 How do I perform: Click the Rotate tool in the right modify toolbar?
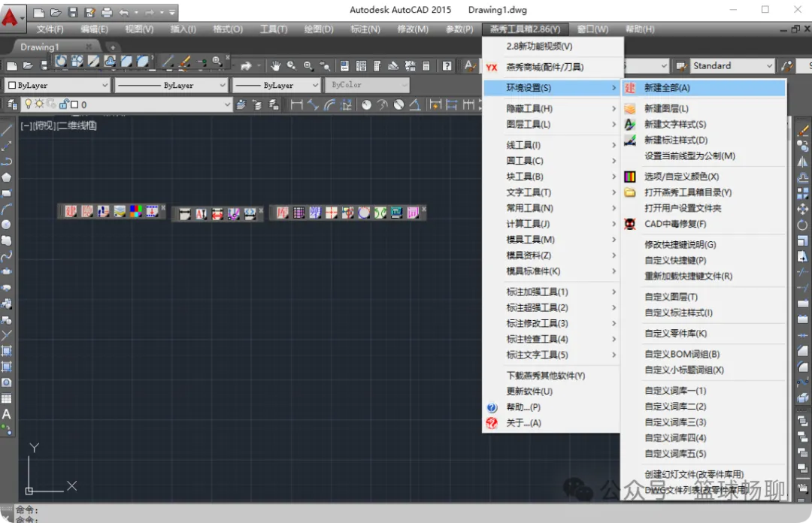coord(802,225)
